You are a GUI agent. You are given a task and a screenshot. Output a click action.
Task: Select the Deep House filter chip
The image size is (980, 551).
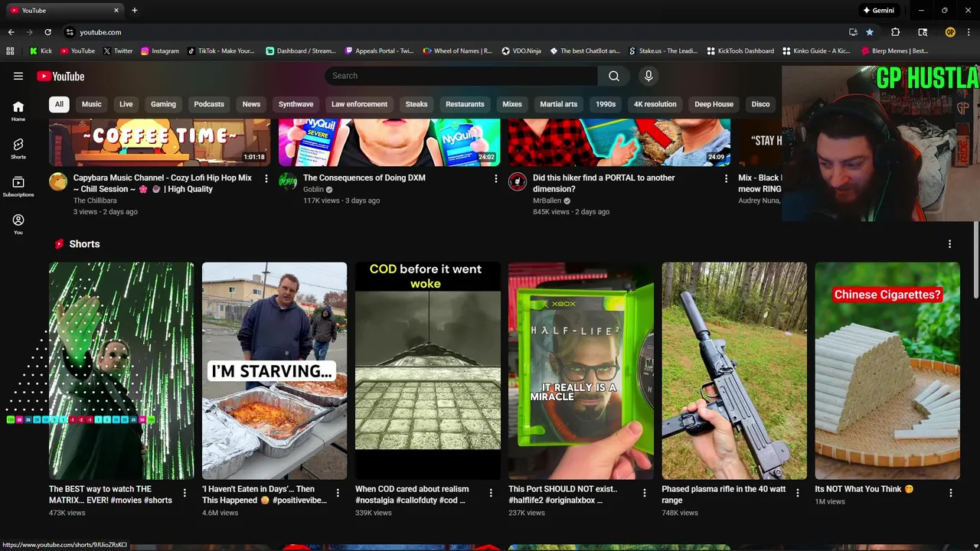click(714, 104)
